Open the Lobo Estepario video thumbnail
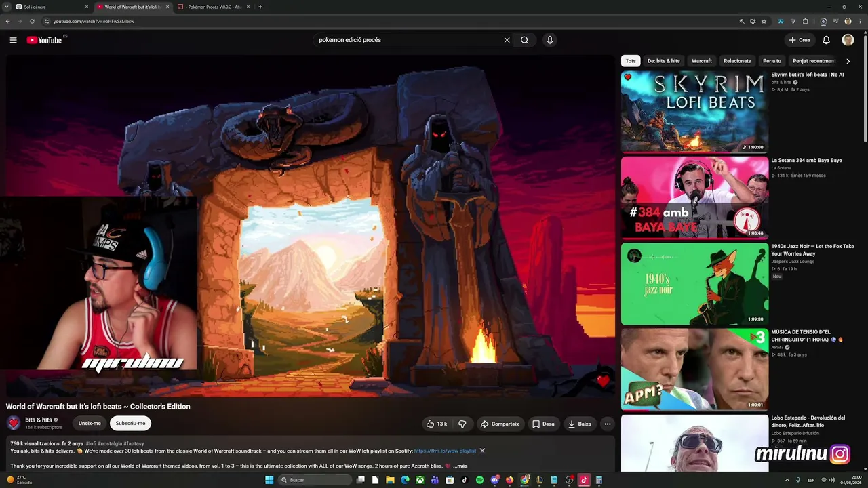 (x=694, y=443)
